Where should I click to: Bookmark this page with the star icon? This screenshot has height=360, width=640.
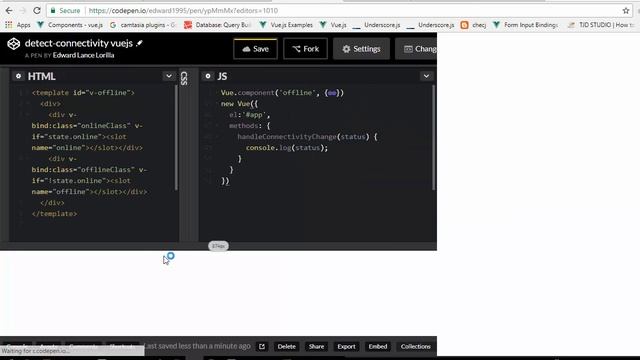click(626, 11)
